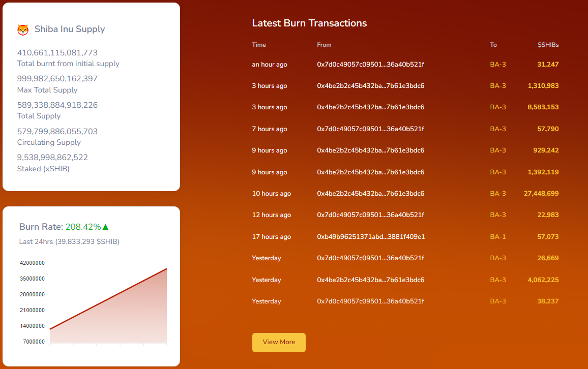588x369 pixels.
Task: Click the 38,237 burn amount
Action: 548,301
